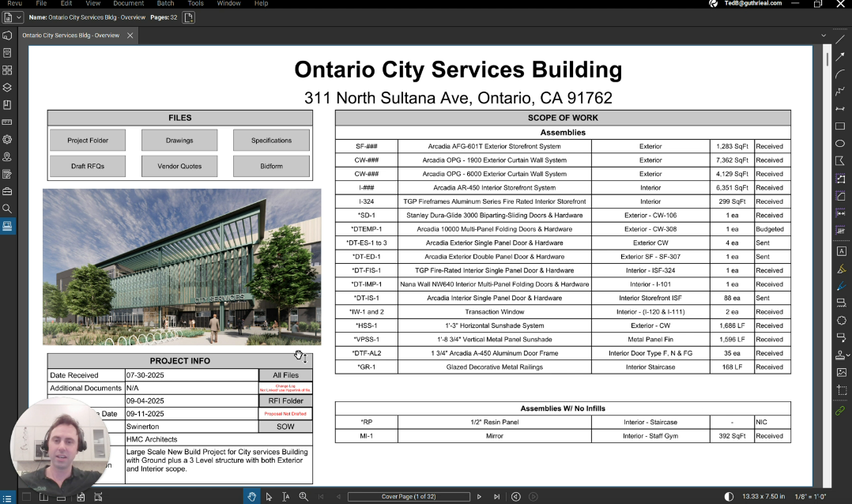Activate the Select arrow tool
Image resolution: width=852 pixels, height=504 pixels.
tap(269, 496)
